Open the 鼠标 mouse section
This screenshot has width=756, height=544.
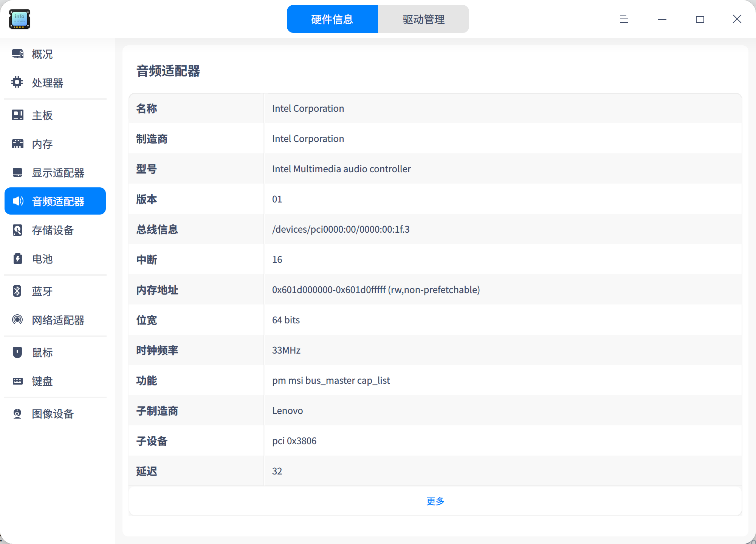click(x=42, y=352)
